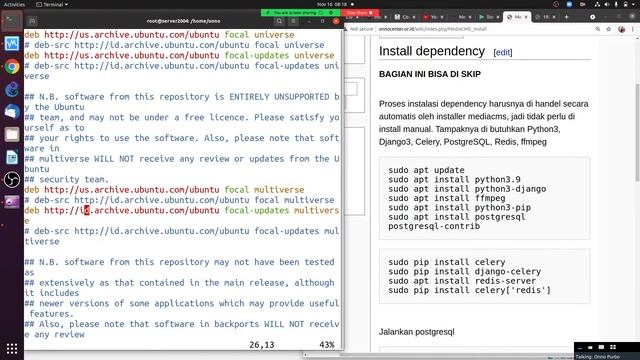Screen dimensions: 640x360
Task: Click Activities in the top bar
Action: [14, 4]
